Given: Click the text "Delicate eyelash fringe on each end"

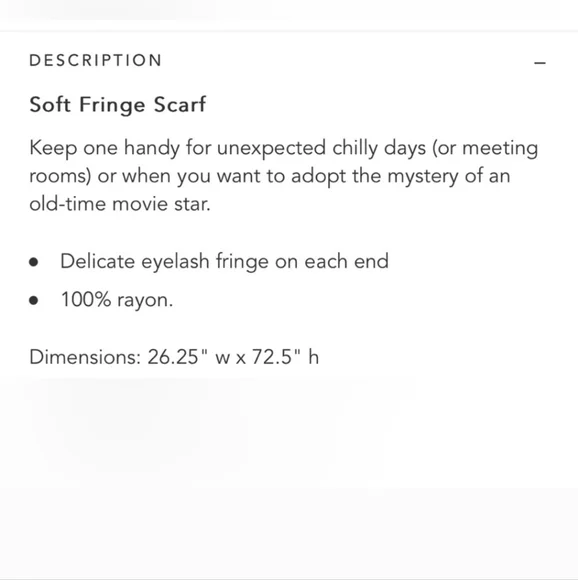Looking at the screenshot, I should click(x=224, y=262).
